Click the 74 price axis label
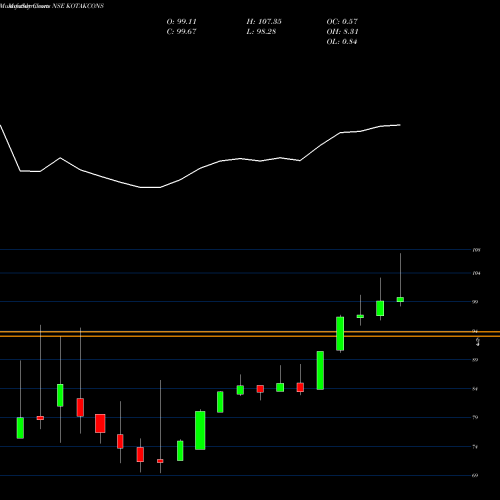Screen dimensions: 500x500 [475, 447]
